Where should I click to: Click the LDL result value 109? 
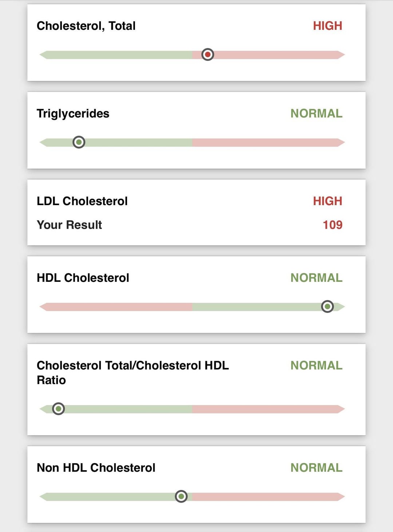[333, 225]
